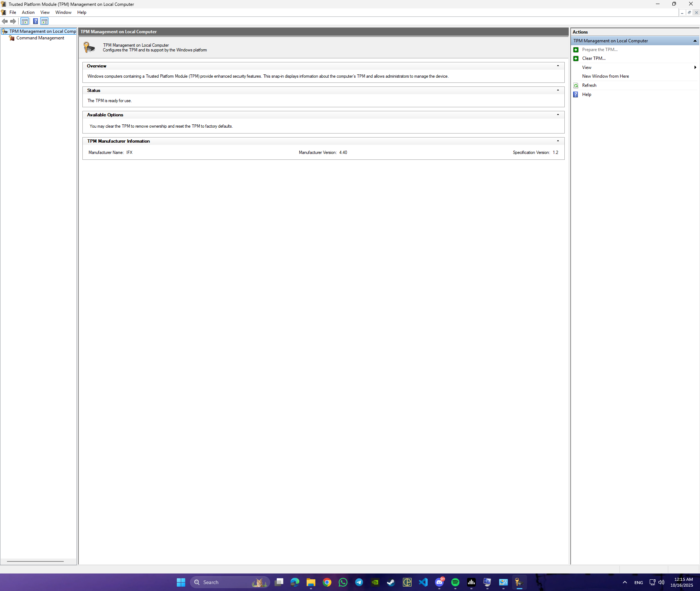This screenshot has width=700, height=591.
Task: Open Steam from the taskbar
Action: pyautogui.click(x=391, y=582)
